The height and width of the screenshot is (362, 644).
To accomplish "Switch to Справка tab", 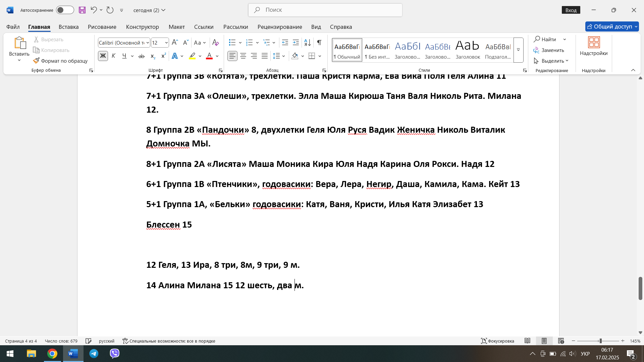I will (341, 27).
